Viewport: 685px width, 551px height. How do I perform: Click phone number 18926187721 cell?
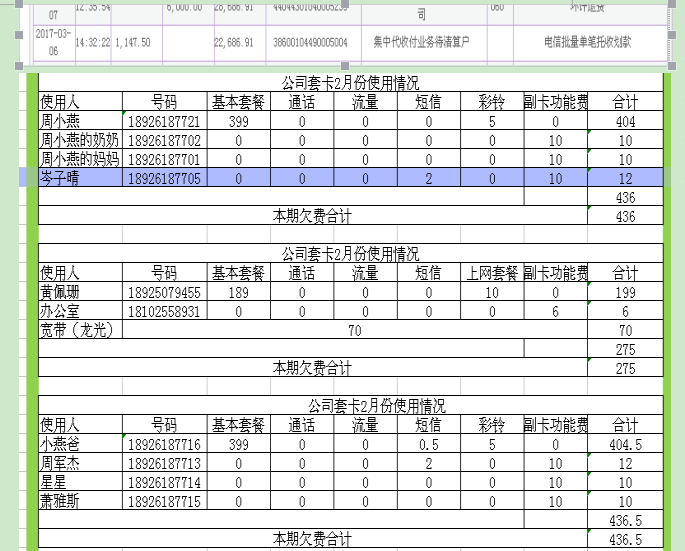164,121
